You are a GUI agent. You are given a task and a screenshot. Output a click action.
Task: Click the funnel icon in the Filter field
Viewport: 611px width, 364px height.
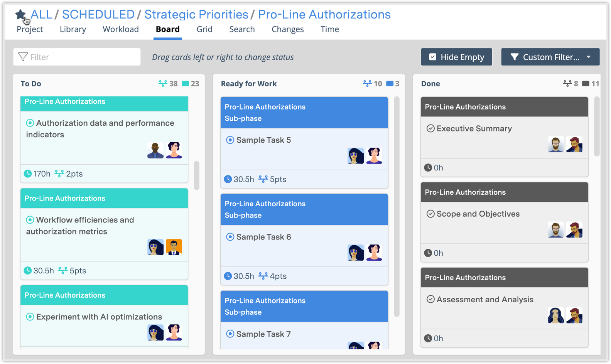point(23,57)
